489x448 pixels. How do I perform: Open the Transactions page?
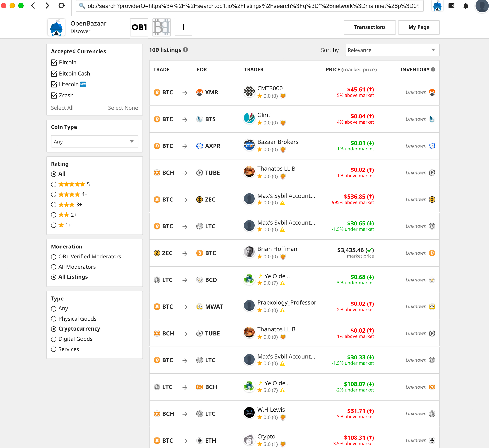point(369,27)
